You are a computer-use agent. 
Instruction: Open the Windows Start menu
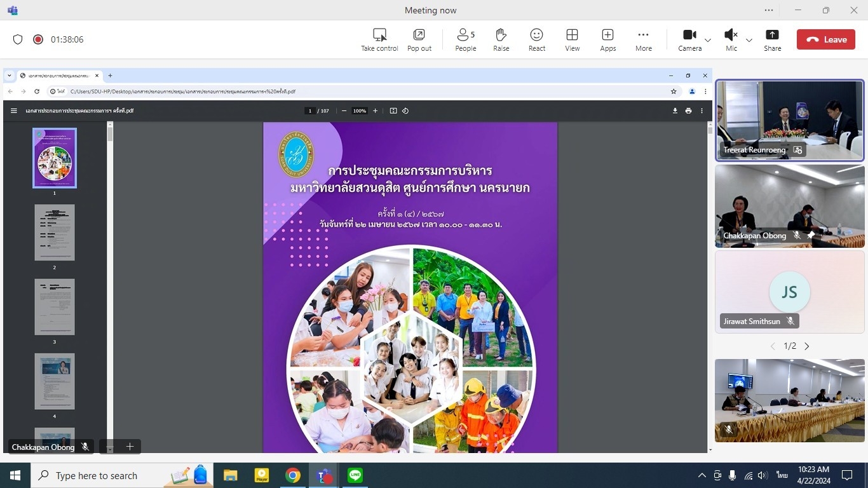pyautogui.click(x=15, y=475)
